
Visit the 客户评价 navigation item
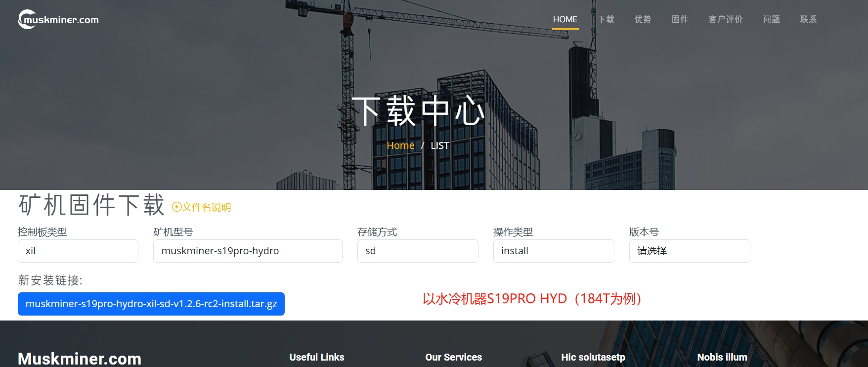click(x=726, y=19)
